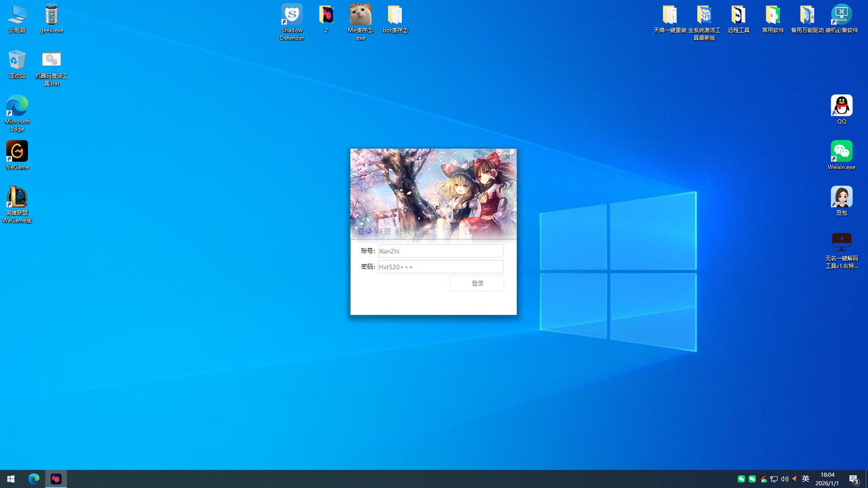The width and height of the screenshot is (868, 488).
Task: Click the QQ icon in the system tray
Action: (763, 479)
